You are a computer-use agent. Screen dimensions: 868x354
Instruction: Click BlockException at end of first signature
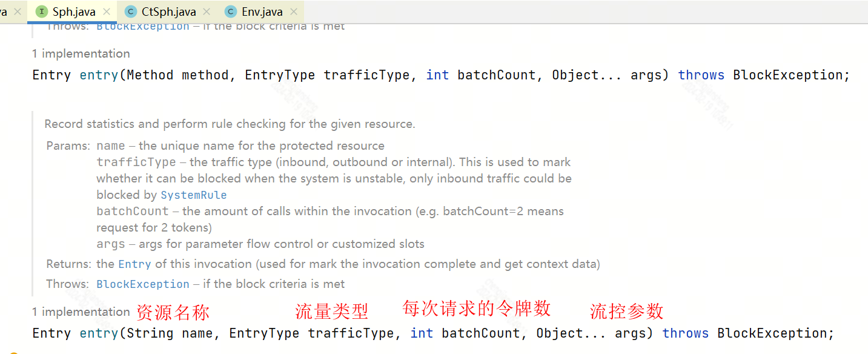pyautogui.click(x=788, y=75)
